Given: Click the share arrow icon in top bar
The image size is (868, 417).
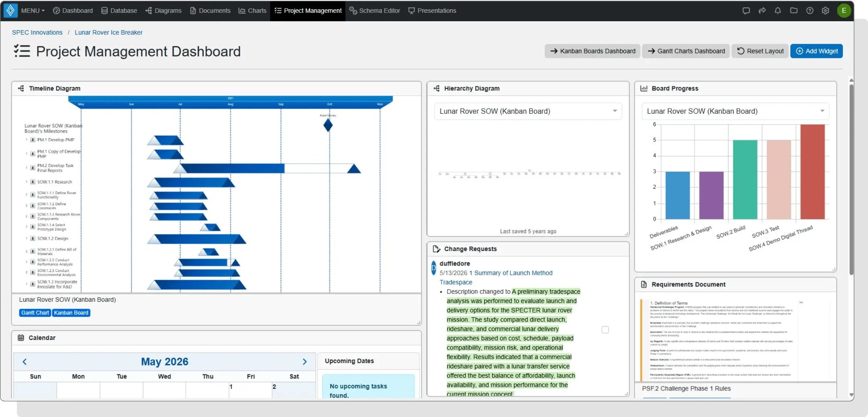Looking at the screenshot, I should point(762,11).
